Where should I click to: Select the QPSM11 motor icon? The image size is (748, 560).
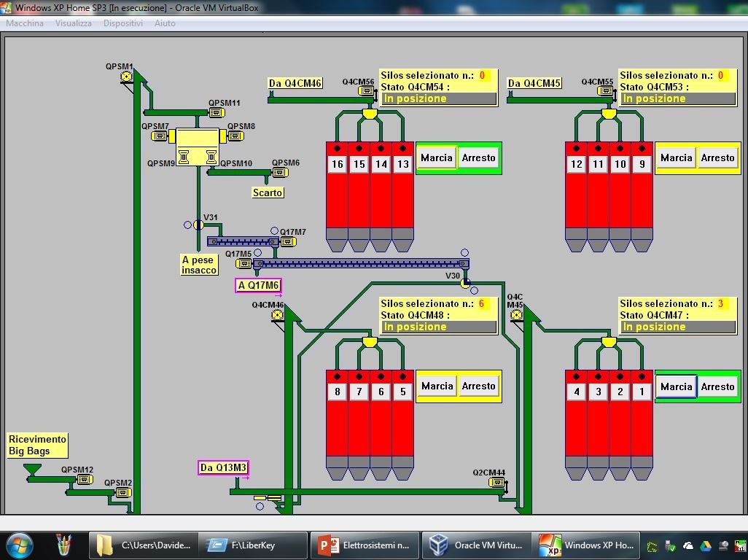click(x=217, y=113)
